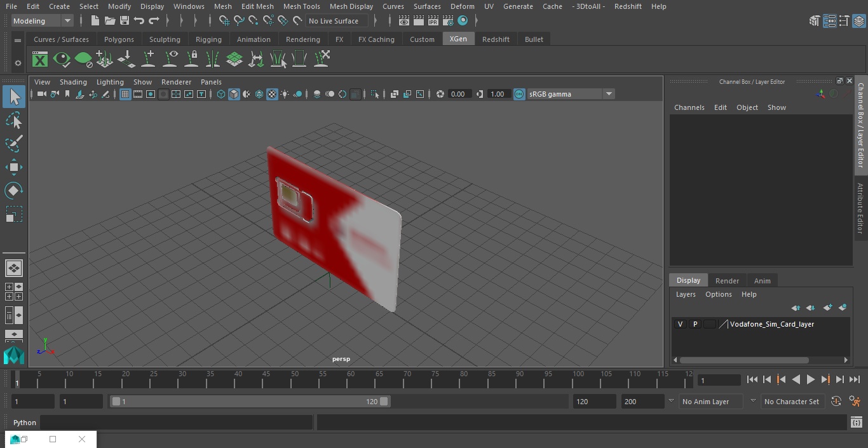The image size is (868, 448).
Task: Create layer from selected objects icon
Action: coord(843,308)
